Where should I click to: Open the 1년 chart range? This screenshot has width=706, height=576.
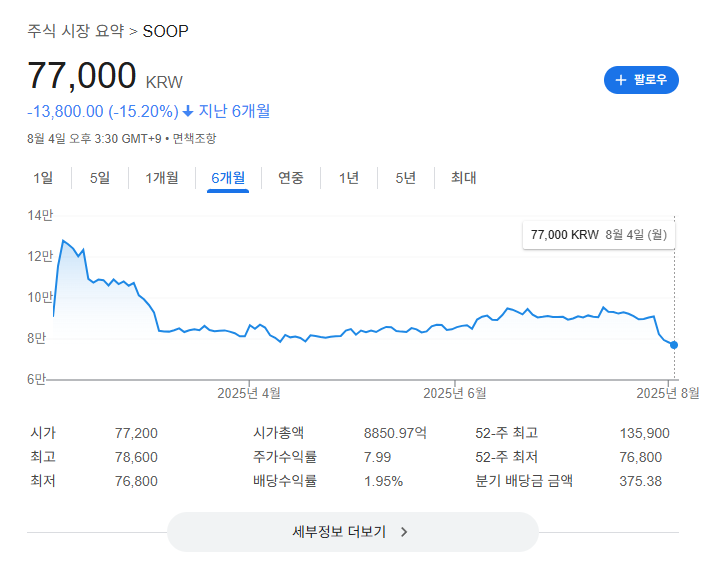[x=349, y=178]
